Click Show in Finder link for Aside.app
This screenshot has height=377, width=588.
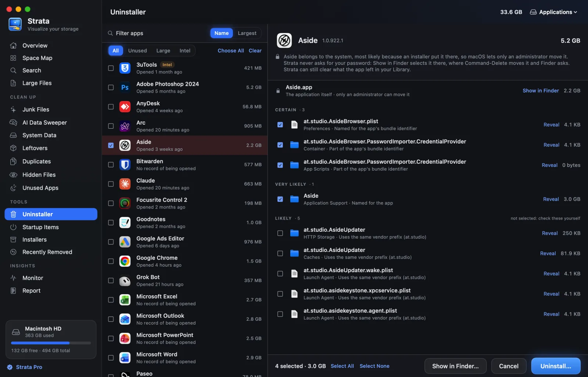(x=541, y=90)
